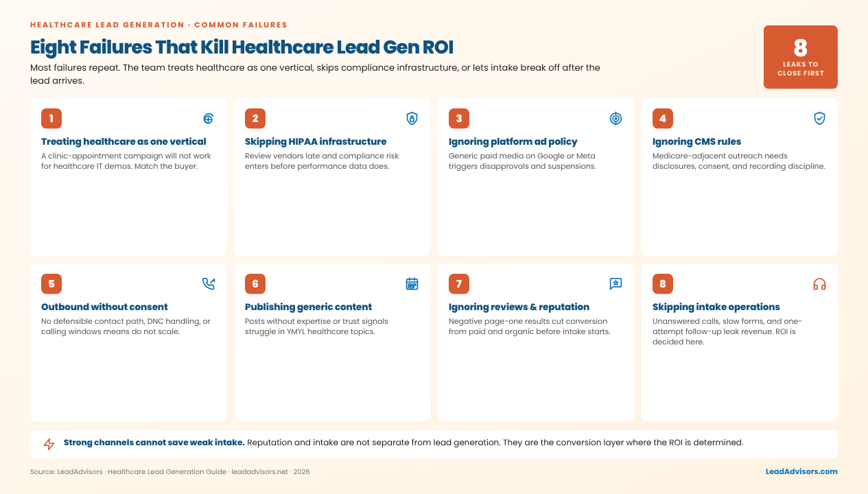Click 'Posts without expertise or trust signals' description
This screenshot has height=494, width=868.
pyautogui.click(x=316, y=327)
